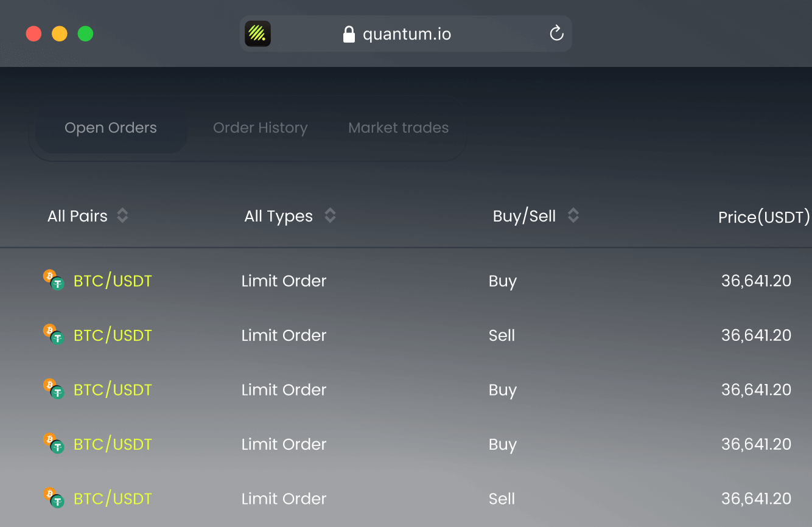Open the last row's BTC/USDT pair link
This screenshot has height=527, width=812.
(x=113, y=499)
